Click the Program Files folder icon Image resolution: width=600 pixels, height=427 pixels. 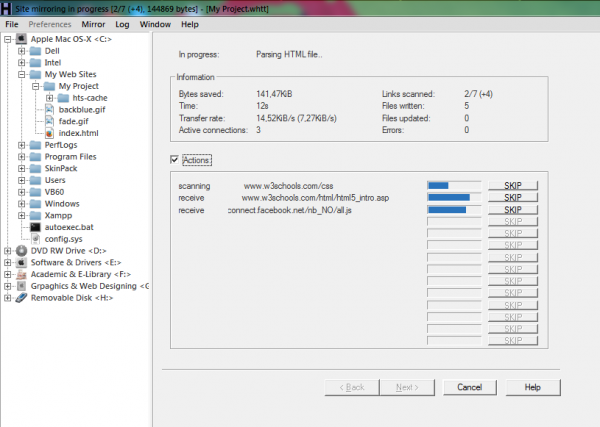point(36,157)
